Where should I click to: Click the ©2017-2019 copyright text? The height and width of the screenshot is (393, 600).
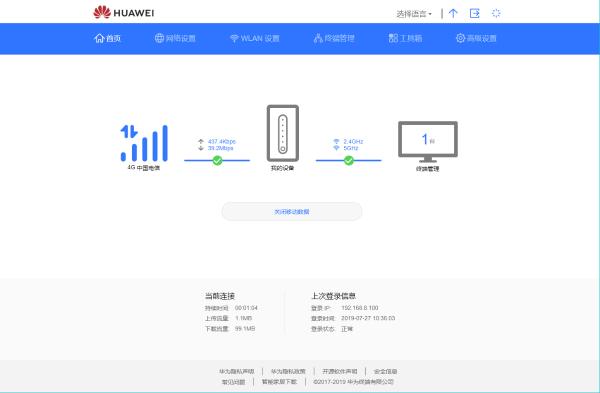pyautogui.click(x=354, y=382)
